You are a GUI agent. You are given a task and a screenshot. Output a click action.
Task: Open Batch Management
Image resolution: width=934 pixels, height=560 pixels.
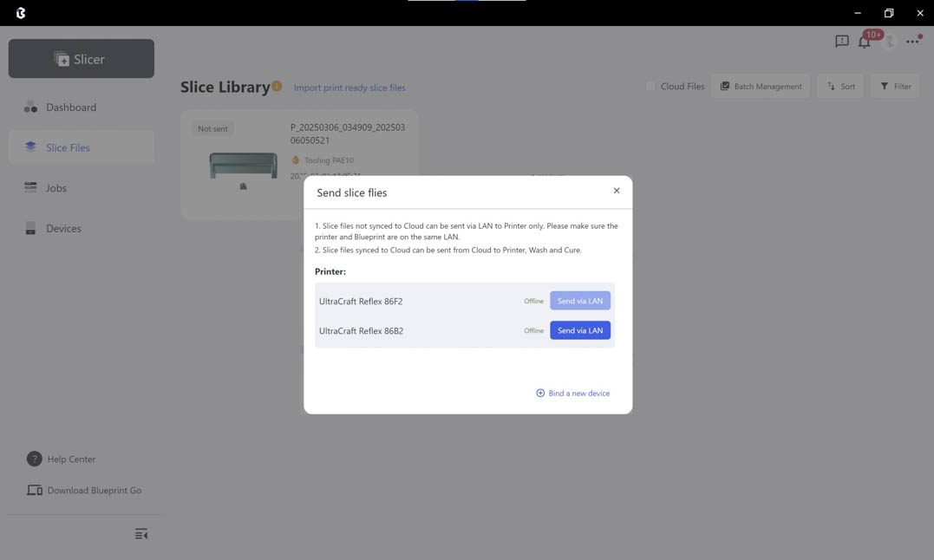[x=761, y=87]
